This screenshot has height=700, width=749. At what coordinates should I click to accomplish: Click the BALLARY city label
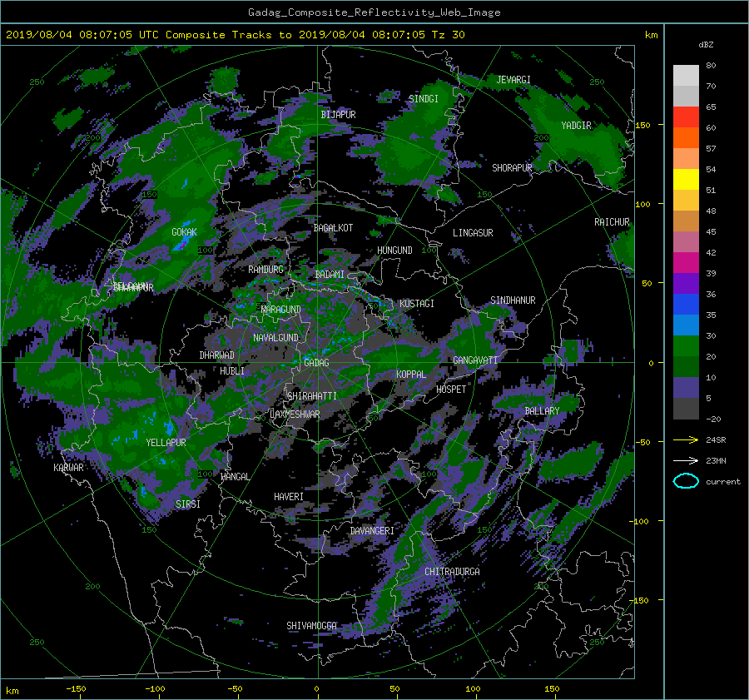tap(542, 411)
